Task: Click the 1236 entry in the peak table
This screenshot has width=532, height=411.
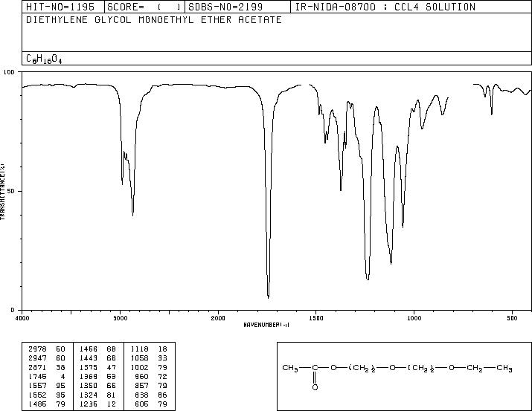Action: tap(89, 404)
